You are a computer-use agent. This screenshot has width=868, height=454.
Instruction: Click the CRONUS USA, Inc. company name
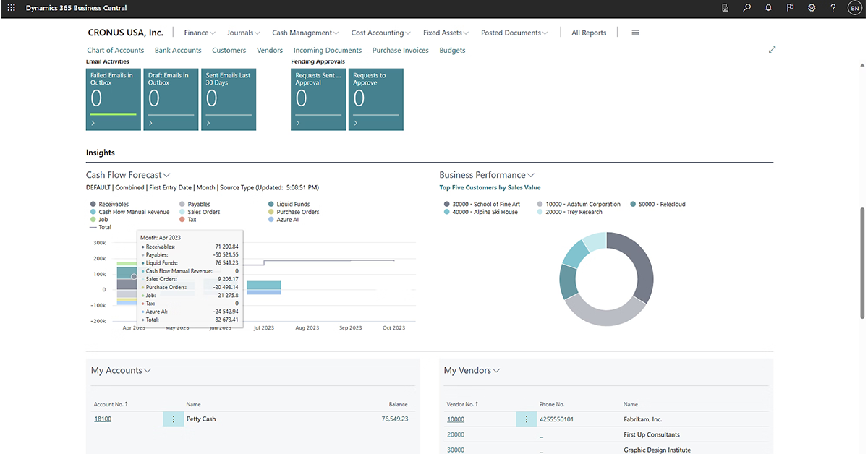click(x=125, y=33)
